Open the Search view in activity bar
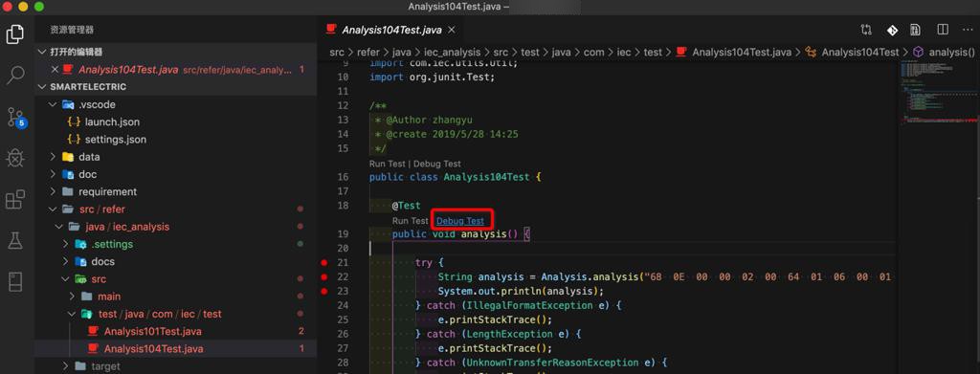Screen dimensions: 980x374 click(x=15, y=75)
